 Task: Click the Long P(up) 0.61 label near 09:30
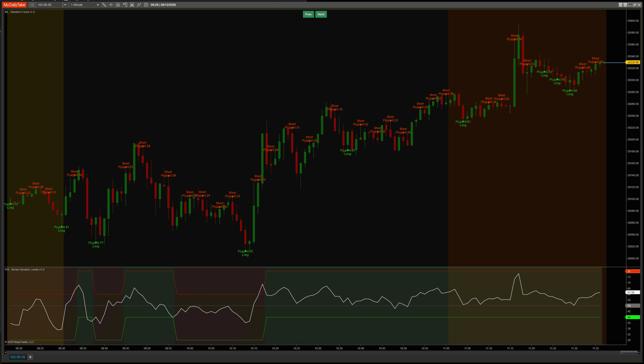[62, 229]
